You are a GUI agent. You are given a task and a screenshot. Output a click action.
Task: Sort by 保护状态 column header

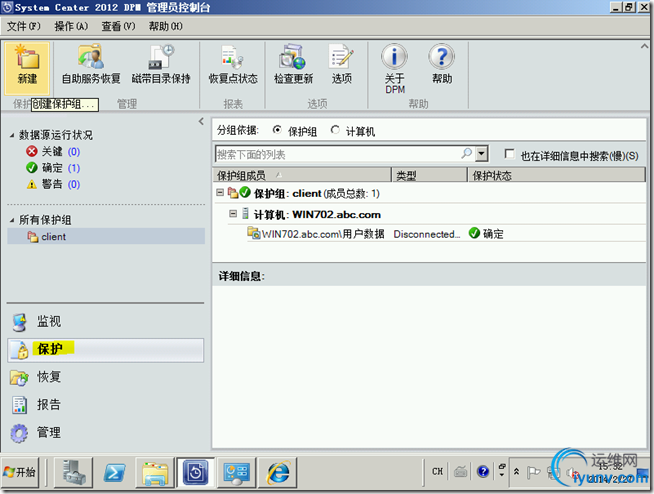click(556, 175)
